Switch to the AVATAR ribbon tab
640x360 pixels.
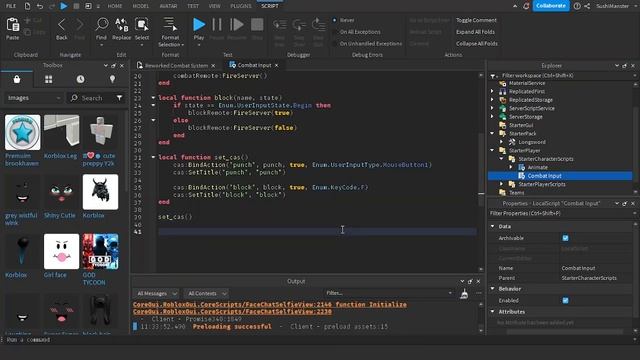point(168,6)
